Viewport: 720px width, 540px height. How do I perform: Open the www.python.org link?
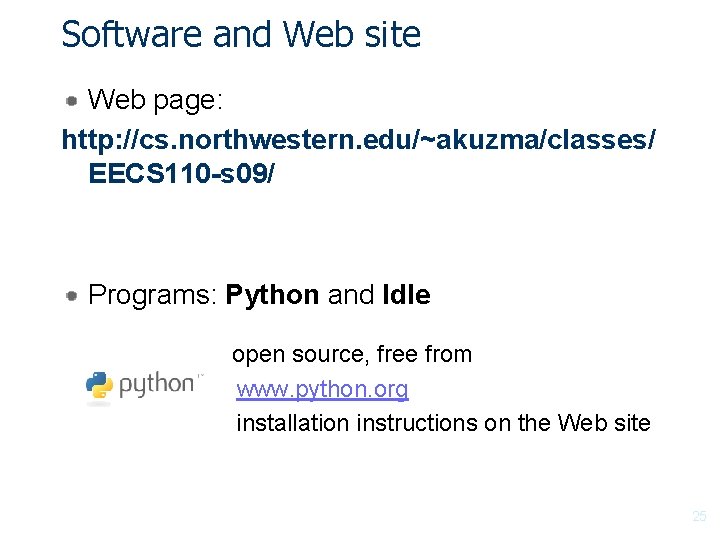pos(322,389)
